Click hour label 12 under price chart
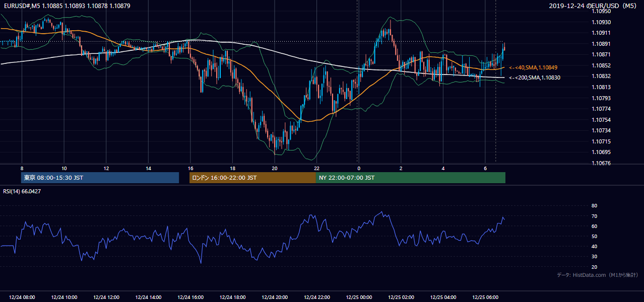This screenshot has height=302, width=644. (106, 168)
